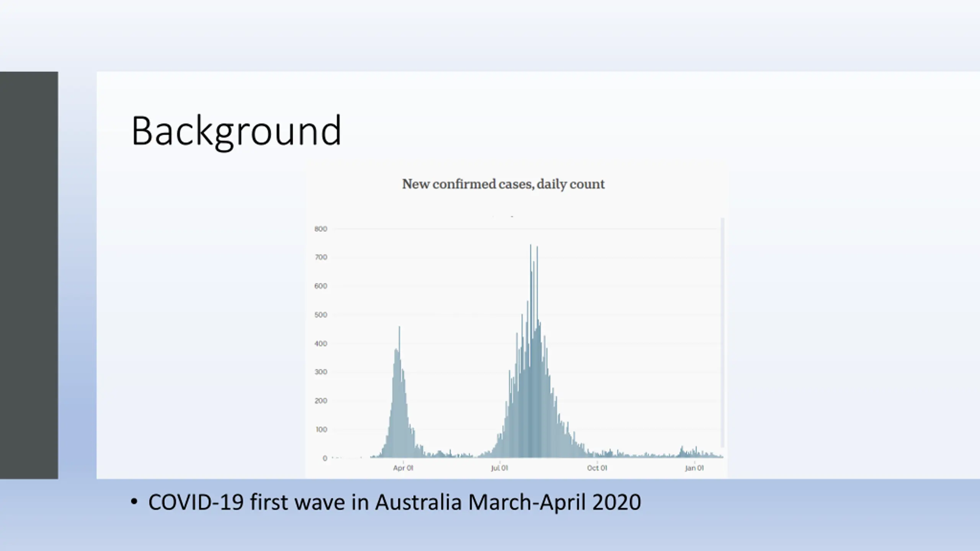Click the 800 y-axis label
The image size is (980, 551).
click(x=321, y=229)
